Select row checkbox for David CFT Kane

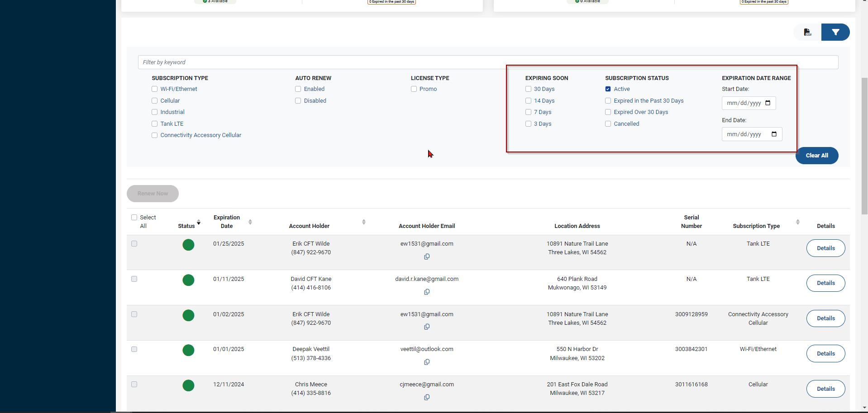tap(134, 279)
